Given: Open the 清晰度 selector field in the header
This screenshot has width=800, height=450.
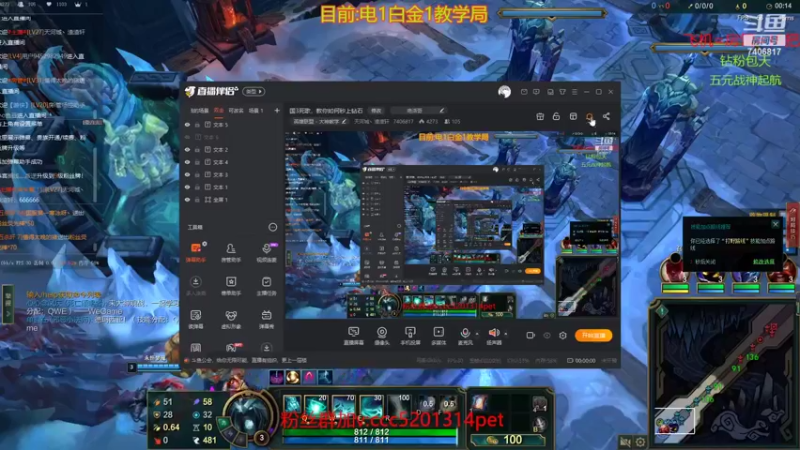Looking at the screenshot, I should coord(418,110).
